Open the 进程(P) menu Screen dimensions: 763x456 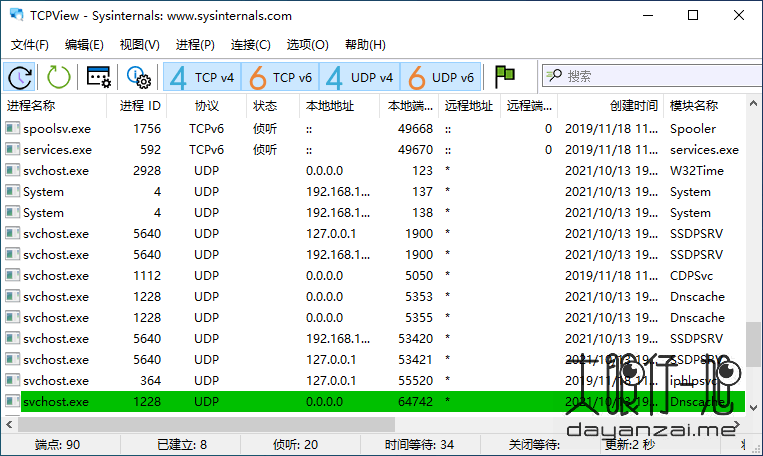[195, 45]
